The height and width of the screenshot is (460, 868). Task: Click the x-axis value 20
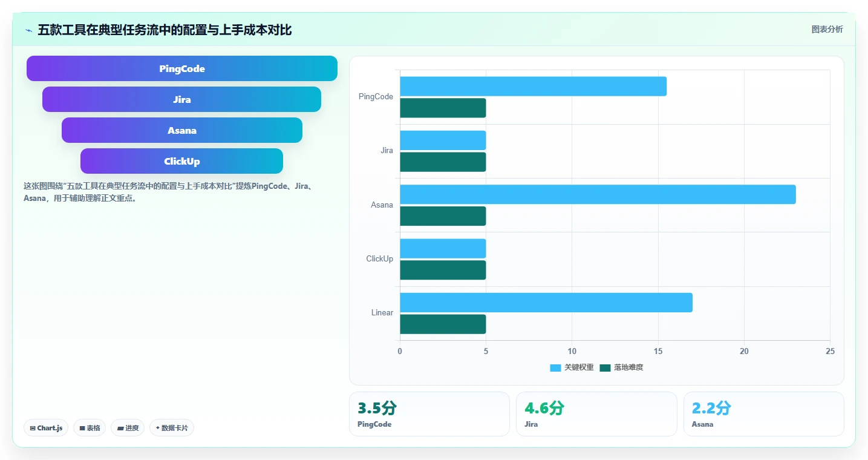tap(744, 352)
